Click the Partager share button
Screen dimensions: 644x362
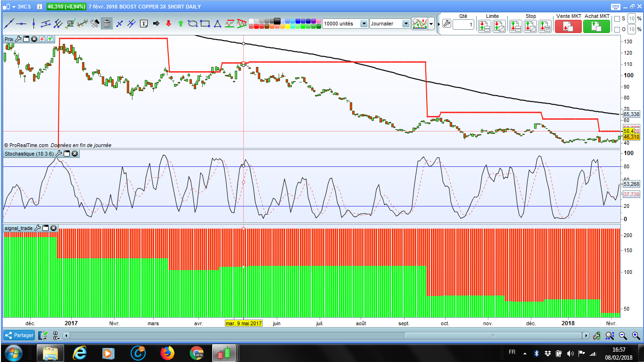[x=19, y=335]
